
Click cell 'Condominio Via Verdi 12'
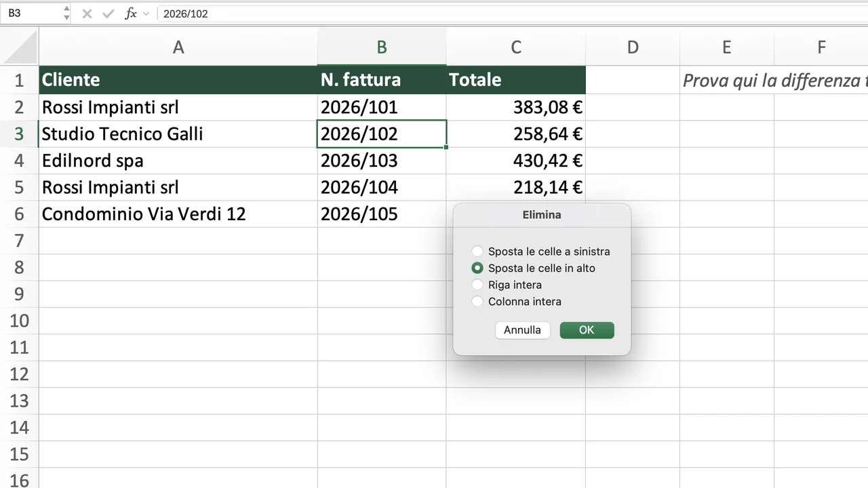(x=178, y=214)
